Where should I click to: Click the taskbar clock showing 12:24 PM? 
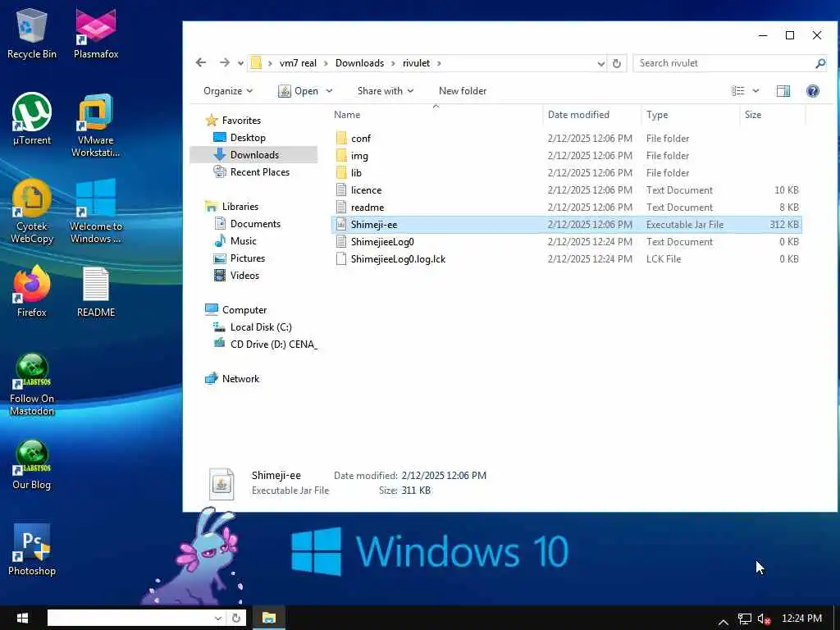[801, 619]
